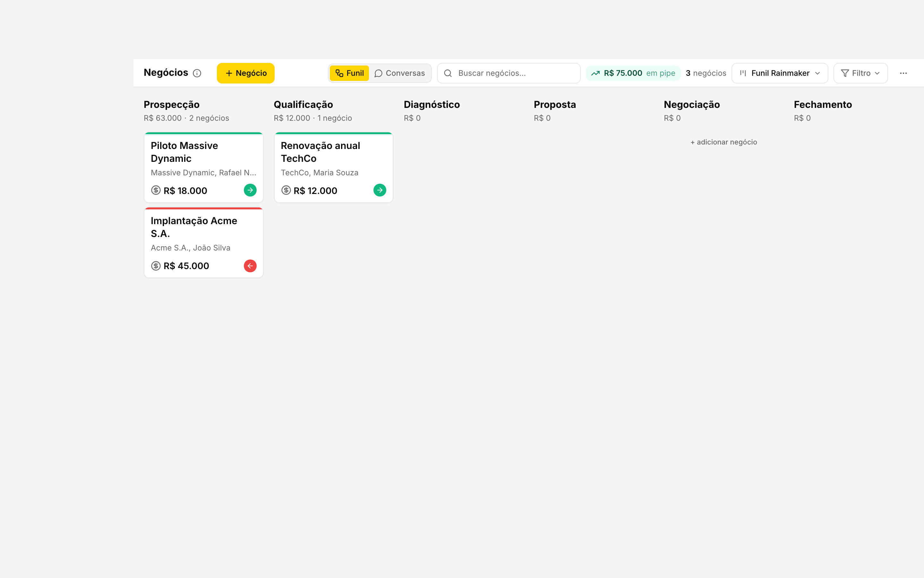Click the Proposta column header
Viewport: 924px width, 578px height.
click(555, 105)
